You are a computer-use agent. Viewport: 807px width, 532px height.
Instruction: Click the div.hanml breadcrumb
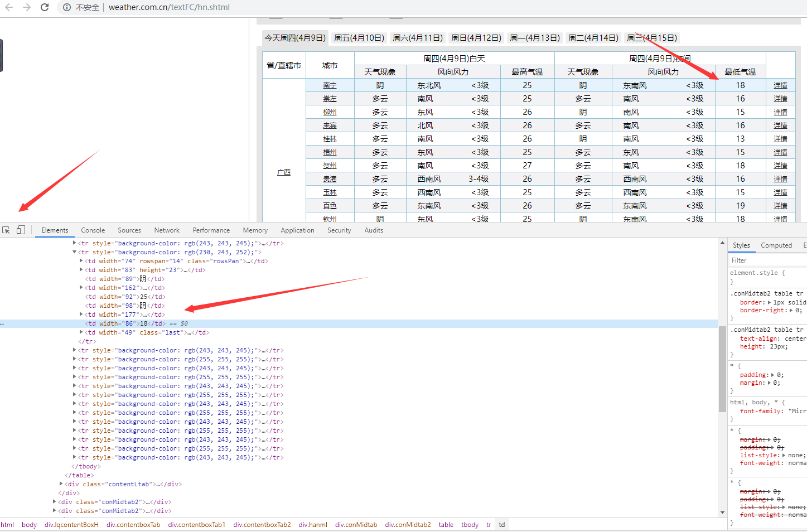[x=313, y=525]
